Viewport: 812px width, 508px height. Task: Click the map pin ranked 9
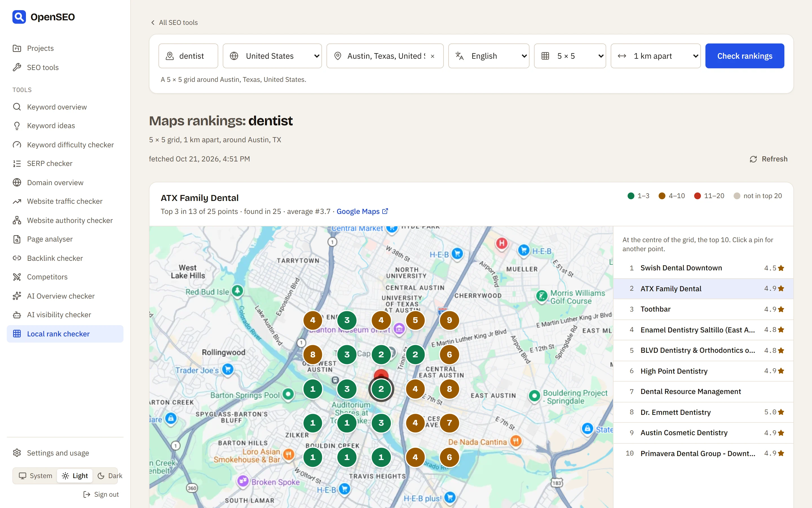pos(449,320)
